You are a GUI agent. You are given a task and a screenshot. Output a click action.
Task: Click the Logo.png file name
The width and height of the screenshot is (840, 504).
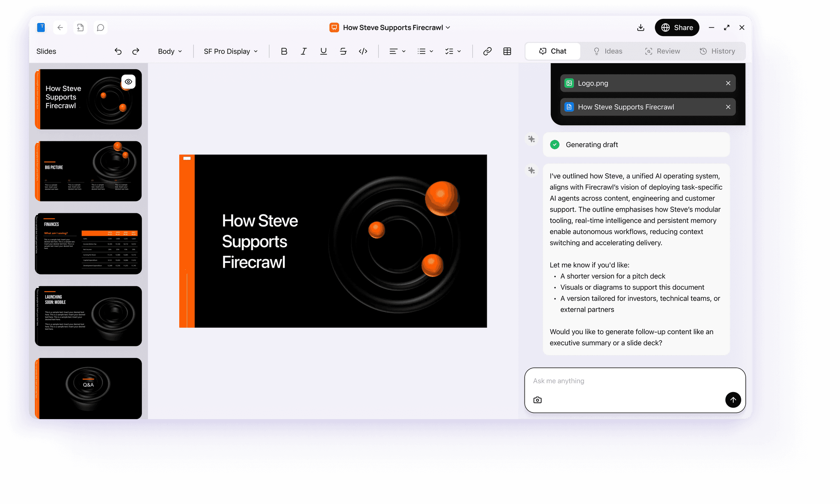(x=593, y=83)
